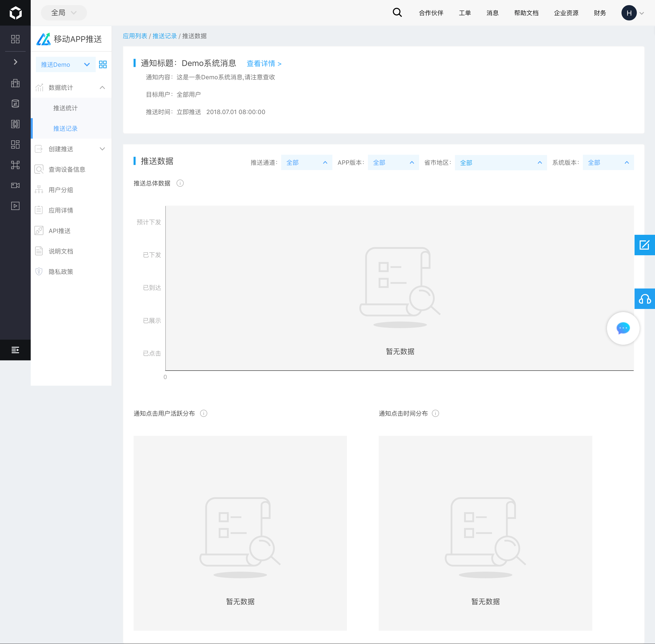Open the database icon in dark sidebar
The image size is (655, 644).
[x=15, y=104]
